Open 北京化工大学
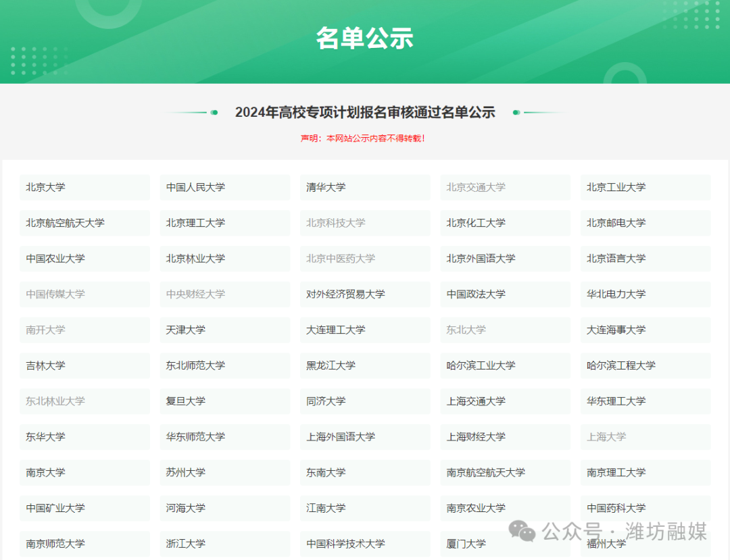 tap(505, 223)
